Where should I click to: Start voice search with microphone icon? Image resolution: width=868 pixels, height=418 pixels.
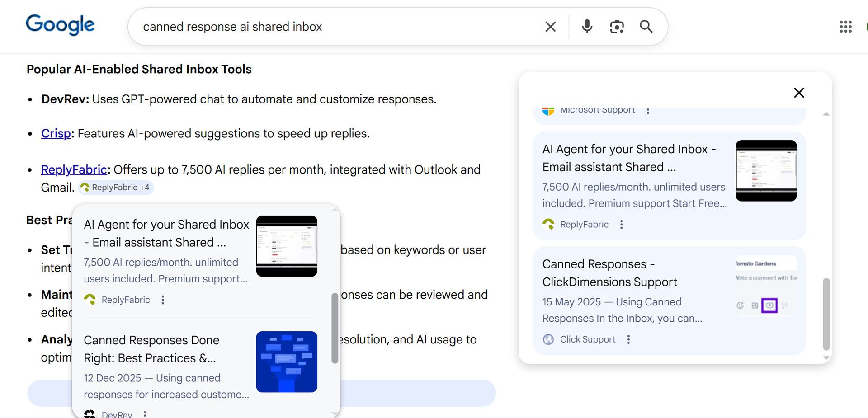coord(587,27)
